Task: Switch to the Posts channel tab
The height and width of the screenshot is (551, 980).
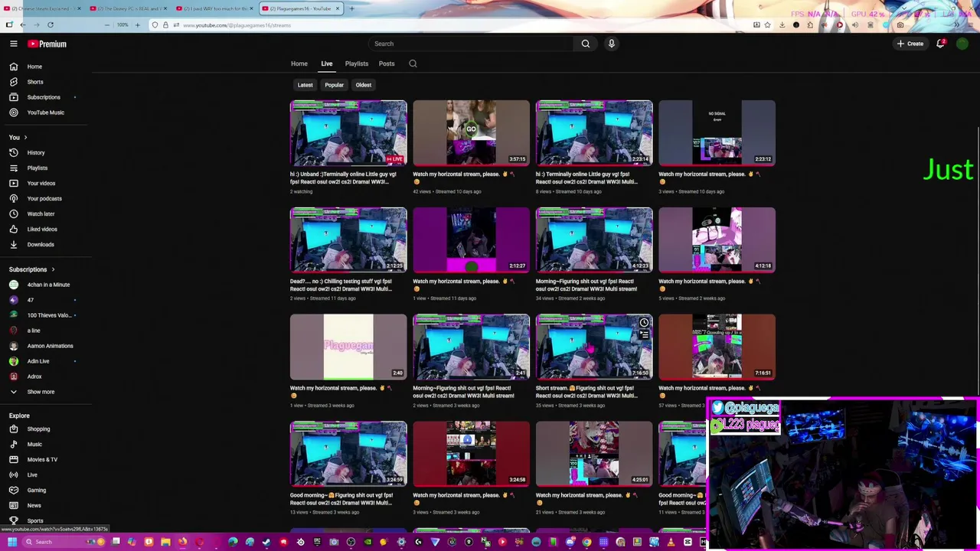Action: [387, 64]
